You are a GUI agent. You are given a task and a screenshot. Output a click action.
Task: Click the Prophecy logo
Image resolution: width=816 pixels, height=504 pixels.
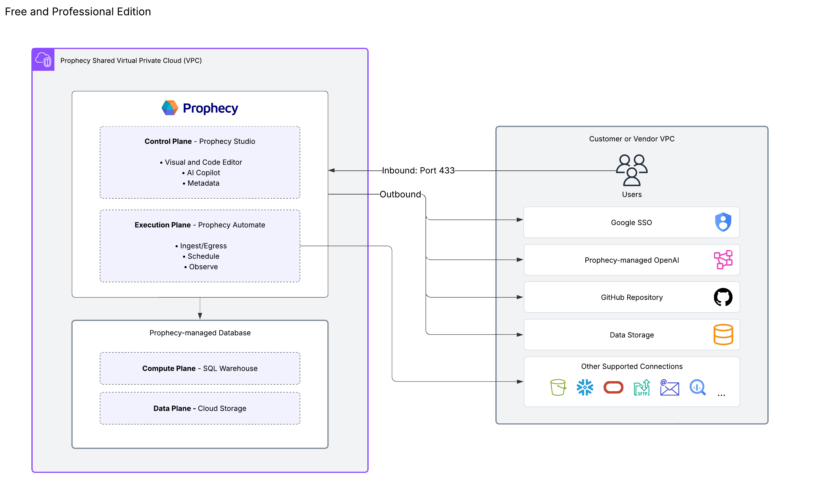199,108
